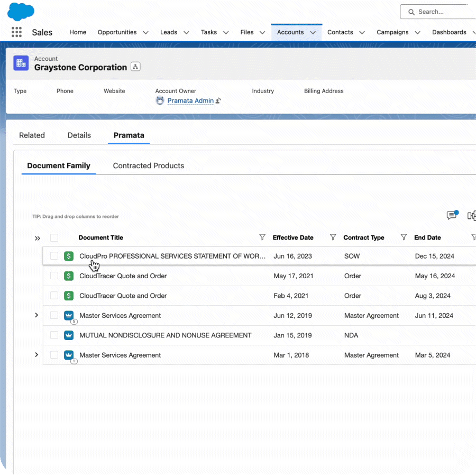Image resolution: width=476 pixels, height=476 pixels.
Task: Click crown icon for Jun 12, 2019 Master Services Agreement
Action: (69, 315)
